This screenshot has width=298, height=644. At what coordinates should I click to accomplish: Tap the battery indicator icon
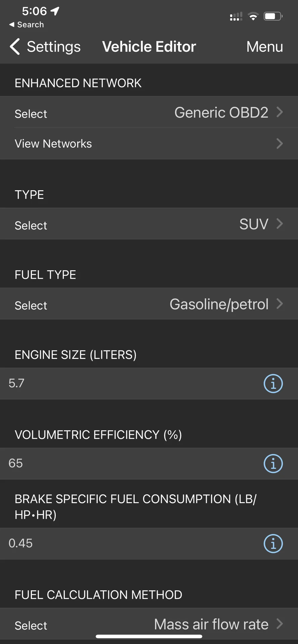click(273, 16)
